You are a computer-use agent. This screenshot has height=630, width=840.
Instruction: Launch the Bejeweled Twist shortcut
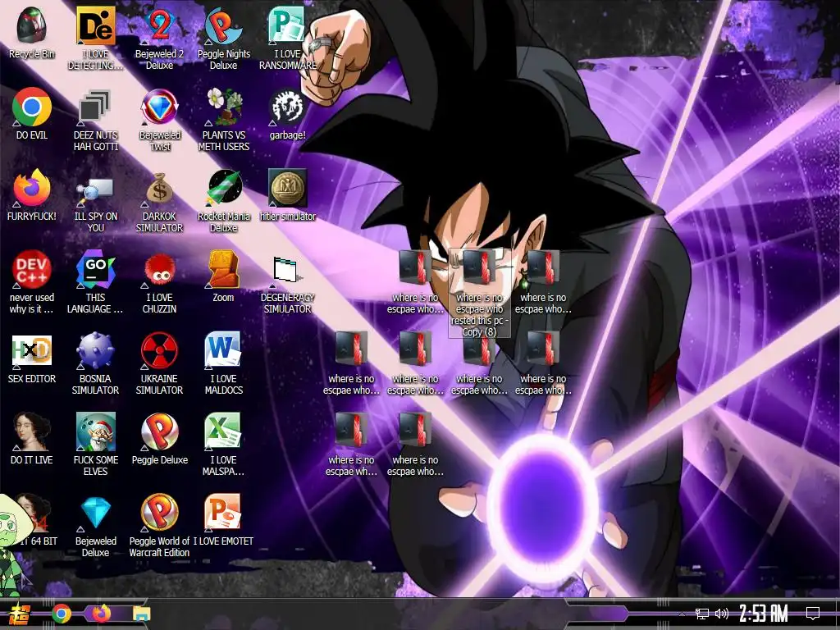point(159,120)
